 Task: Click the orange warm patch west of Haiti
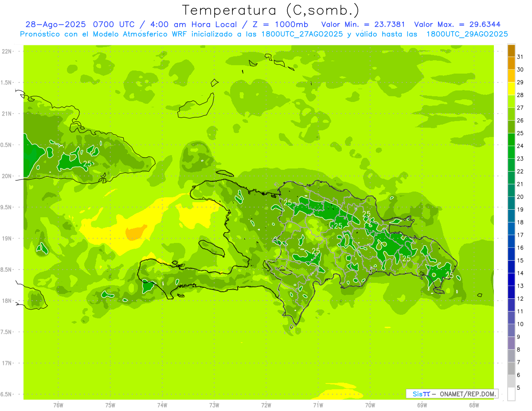click(x=136, y=232)
